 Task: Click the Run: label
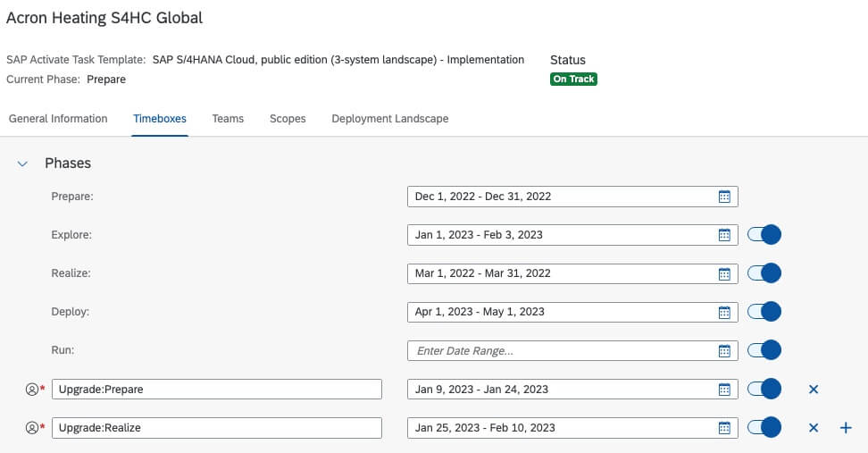(x=63, y=350)
